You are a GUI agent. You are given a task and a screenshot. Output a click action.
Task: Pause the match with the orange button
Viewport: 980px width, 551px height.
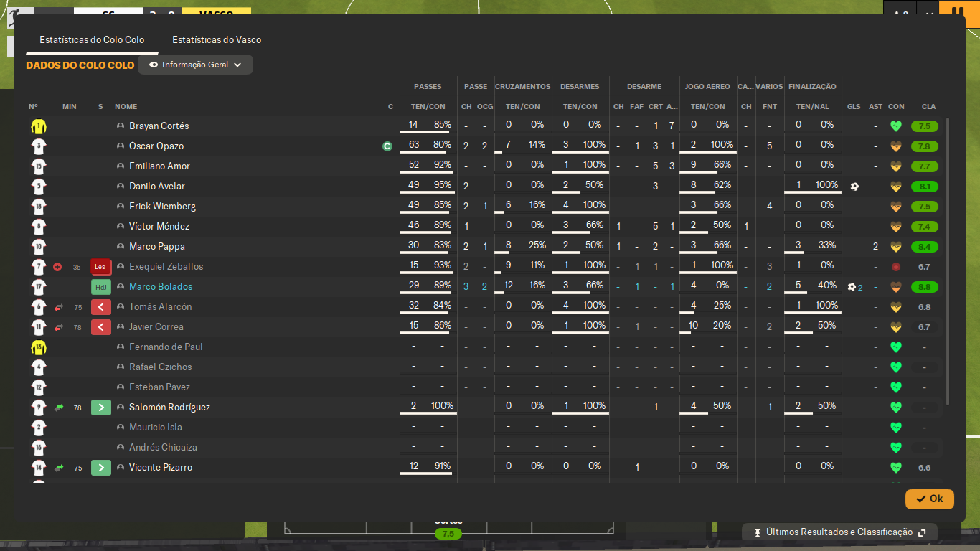tap(958, 13)
